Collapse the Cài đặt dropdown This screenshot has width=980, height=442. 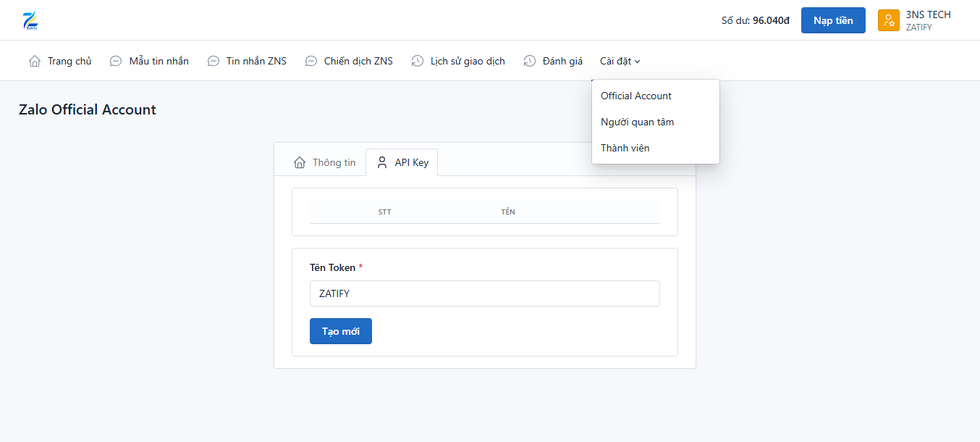[x=620, y=61]
